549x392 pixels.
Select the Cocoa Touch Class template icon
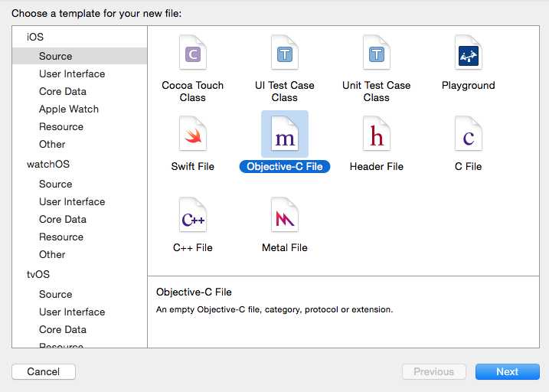click(x=193, y=54)
